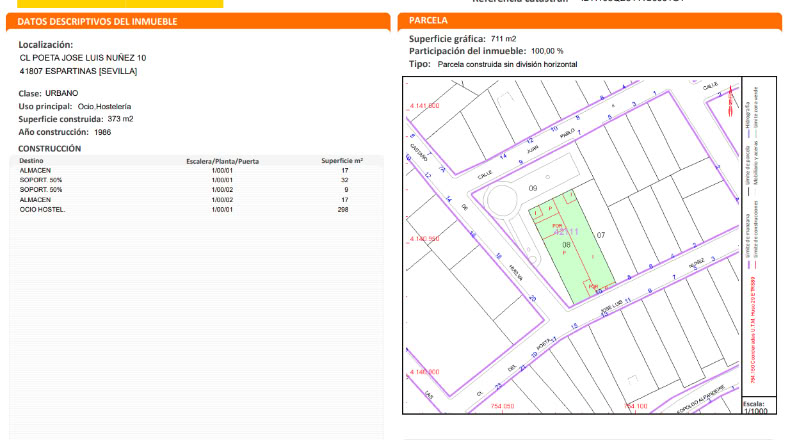
Task: Click the '754.050' coordinate label on map
Action: pyautogui.click(x=502, y=406)
